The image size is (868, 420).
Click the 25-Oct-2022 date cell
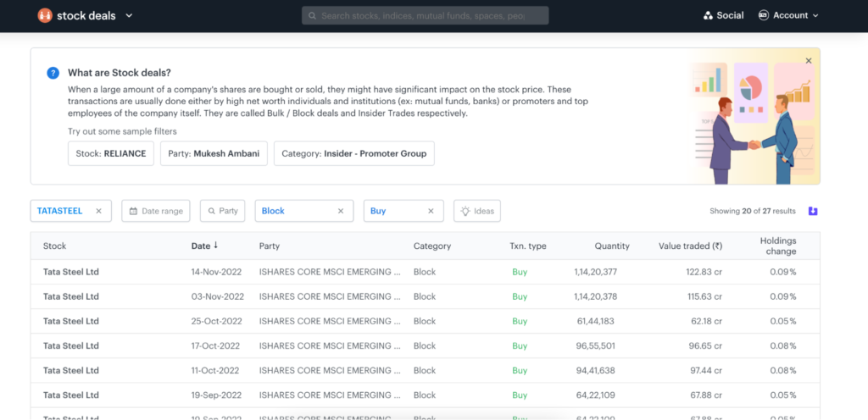point(216,321)
